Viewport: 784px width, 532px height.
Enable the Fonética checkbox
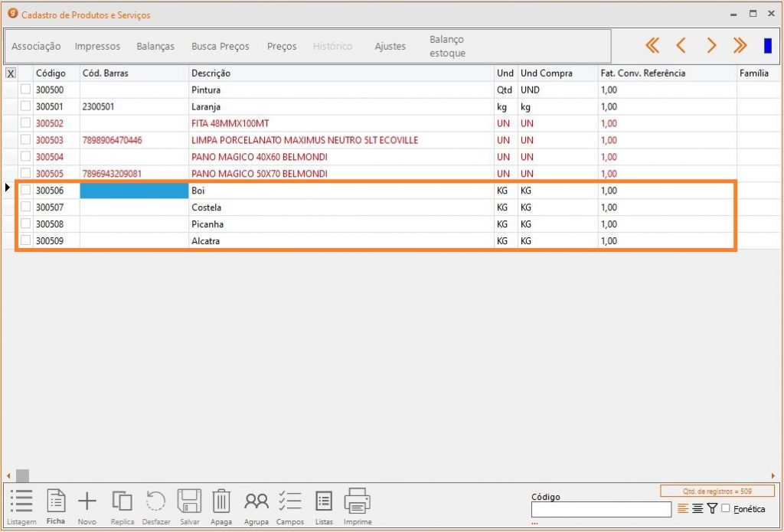(726, 509)
